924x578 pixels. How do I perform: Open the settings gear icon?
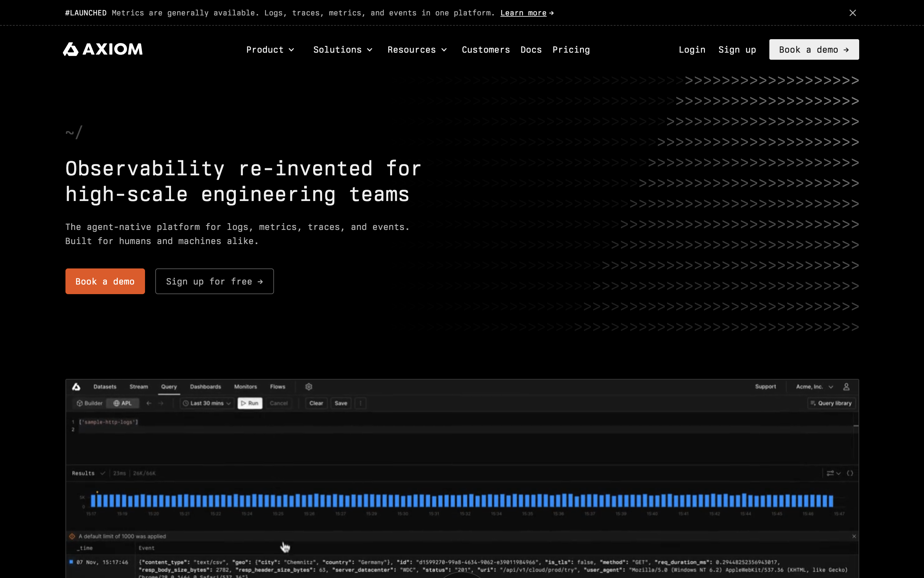[x=309, y=387]
